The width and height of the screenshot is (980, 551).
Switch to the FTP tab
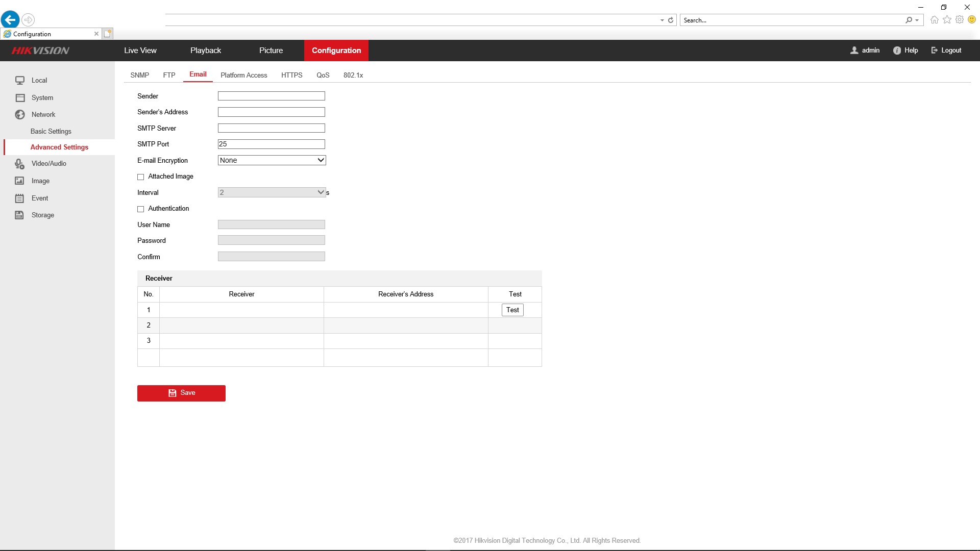[169, 75]
